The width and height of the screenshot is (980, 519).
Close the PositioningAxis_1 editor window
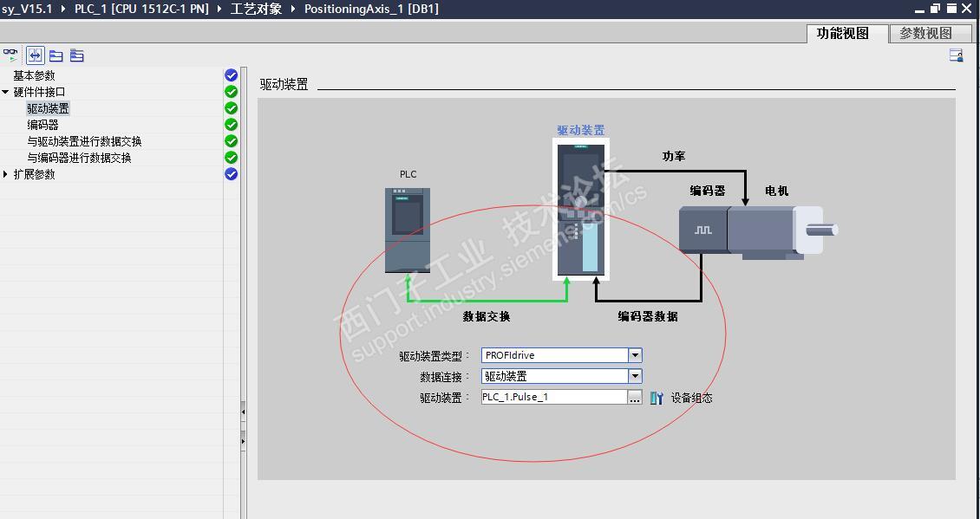pos(969,9)
